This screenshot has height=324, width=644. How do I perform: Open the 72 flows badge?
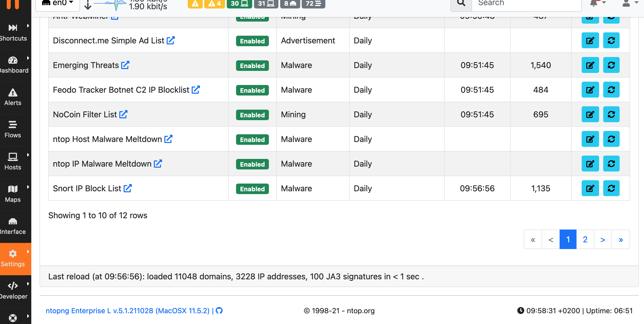coord(313,4)
